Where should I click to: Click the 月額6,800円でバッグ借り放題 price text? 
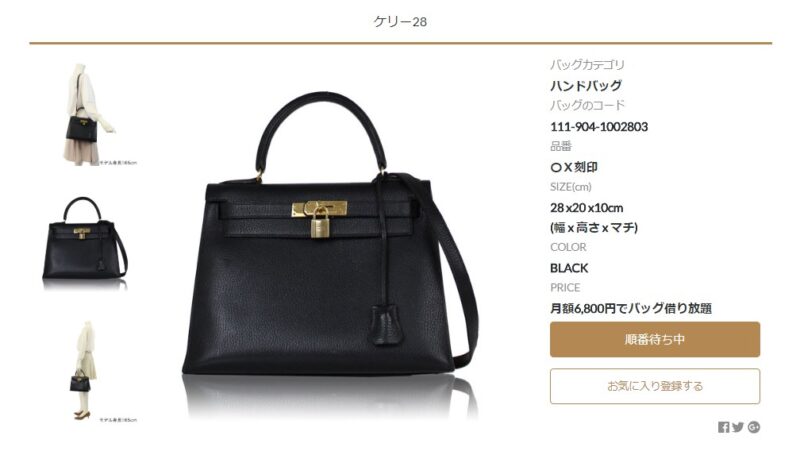tap(631, 308)
